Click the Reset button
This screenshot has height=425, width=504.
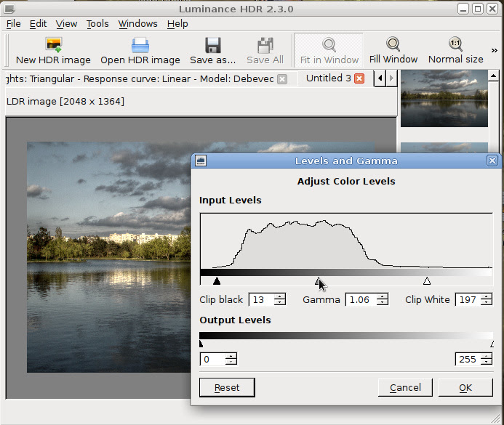[x=227, y=387]
